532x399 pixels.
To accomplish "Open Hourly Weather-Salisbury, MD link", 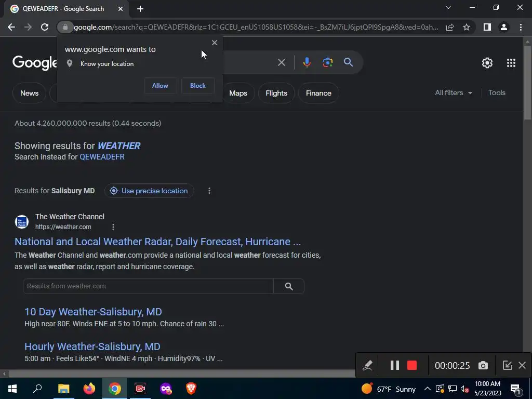I will 92,347.
